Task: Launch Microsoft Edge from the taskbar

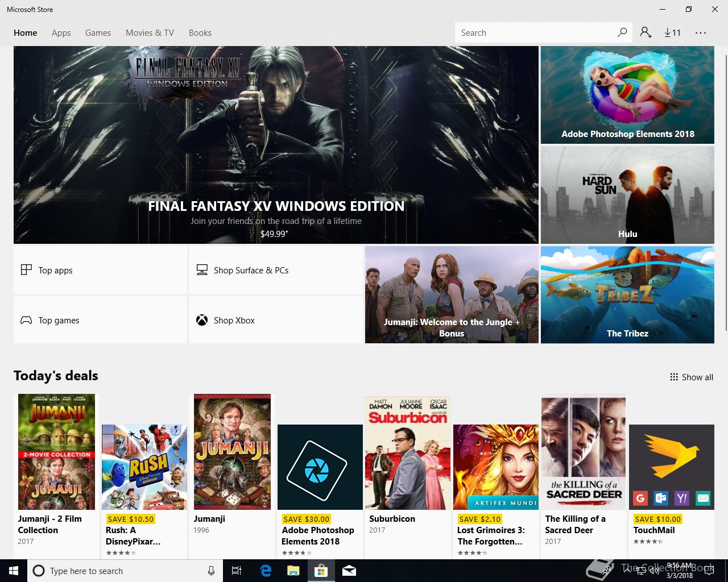Action: coord(266,571)
